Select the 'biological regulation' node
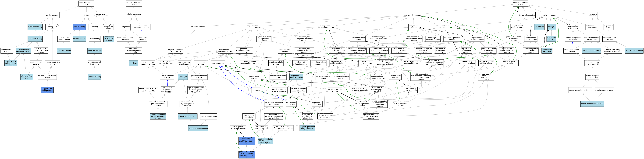 pyautogui.click(x=527, y=15)
